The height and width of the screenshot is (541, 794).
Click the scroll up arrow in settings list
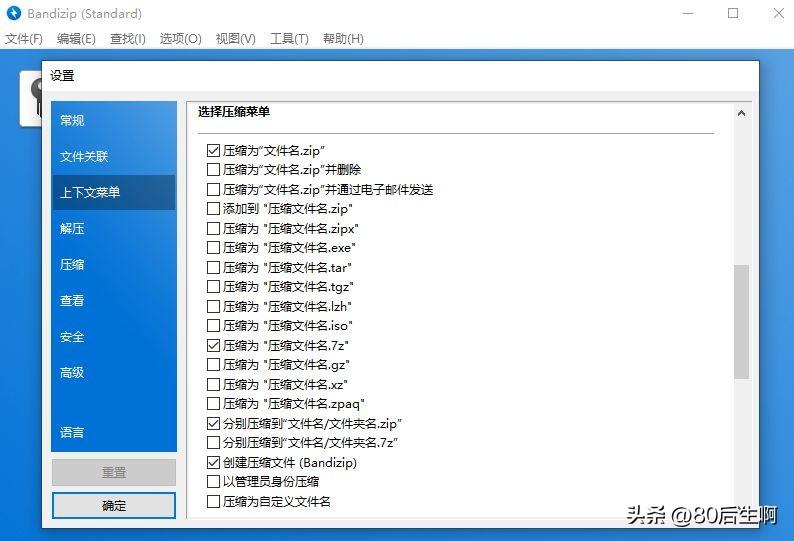(x=741, y=113)
